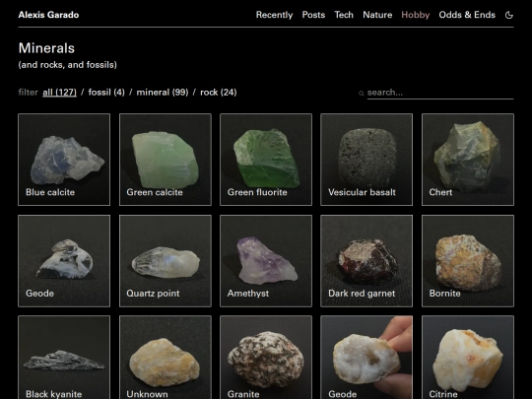Open the Unknown specimen card

click(x=166, y=358)
